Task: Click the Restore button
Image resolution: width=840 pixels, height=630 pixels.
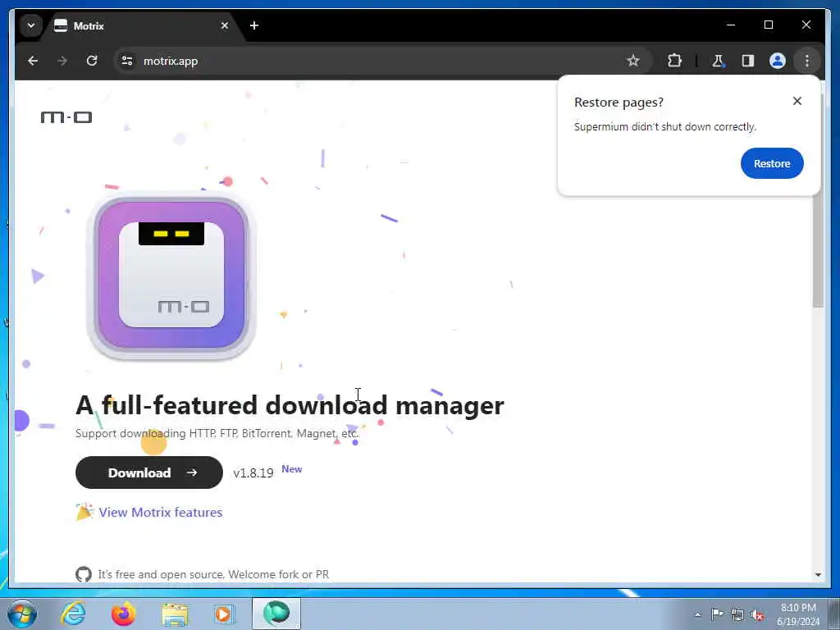Action: coord(772,163)
